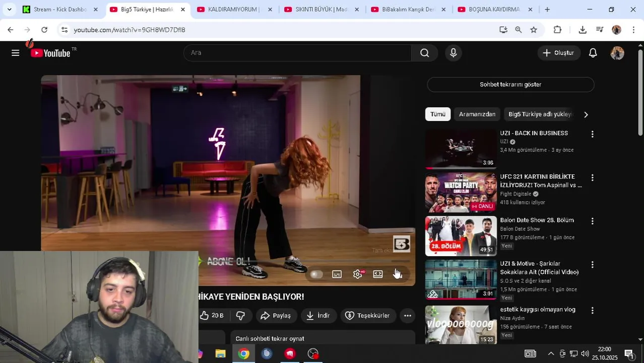Open Balon Date Show 28. Bölüm thumbnail

tap(461, 236)
